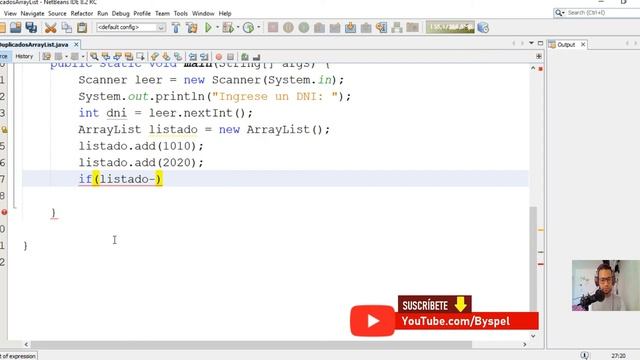Click the red error stripe mark at right

pos(540,264)
